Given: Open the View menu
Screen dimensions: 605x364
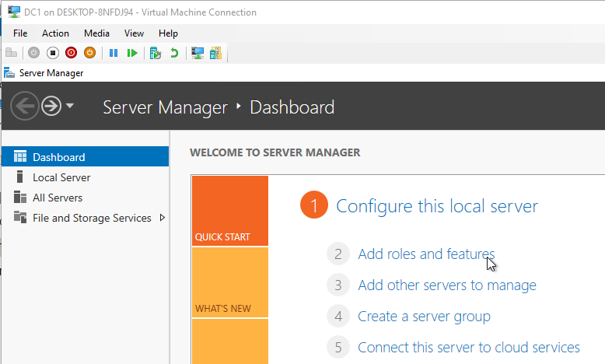Looking at the screenshot, I should pyautogui.click(x=134, y=33).
